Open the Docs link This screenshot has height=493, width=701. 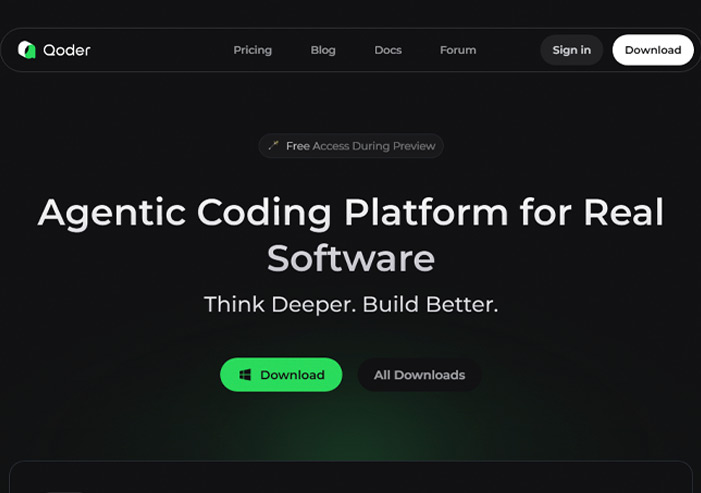tap(388, 50)
